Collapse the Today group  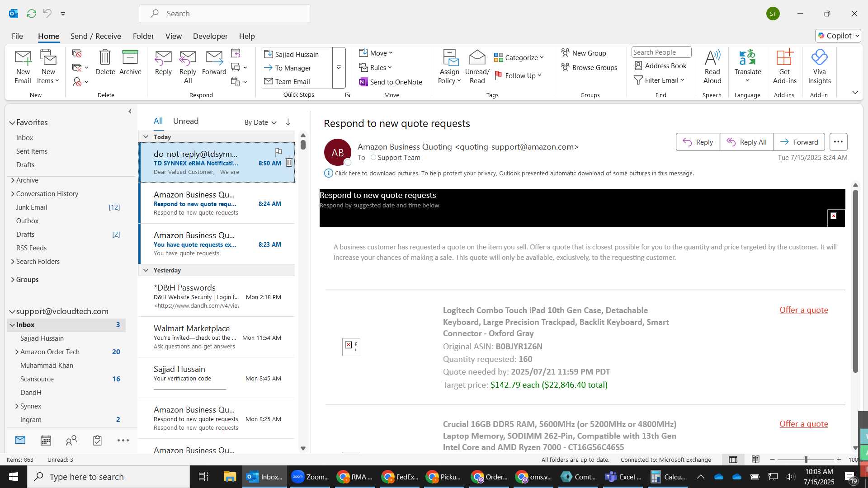pos(146,136)
